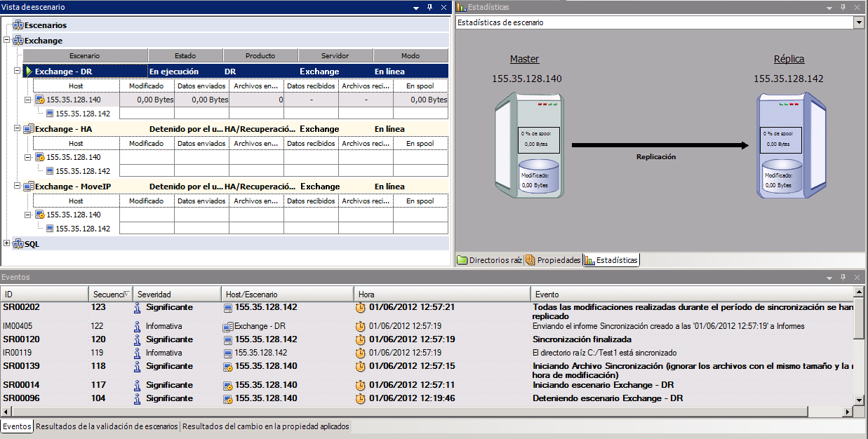Collapse the Exchange group node

point(7,41)
